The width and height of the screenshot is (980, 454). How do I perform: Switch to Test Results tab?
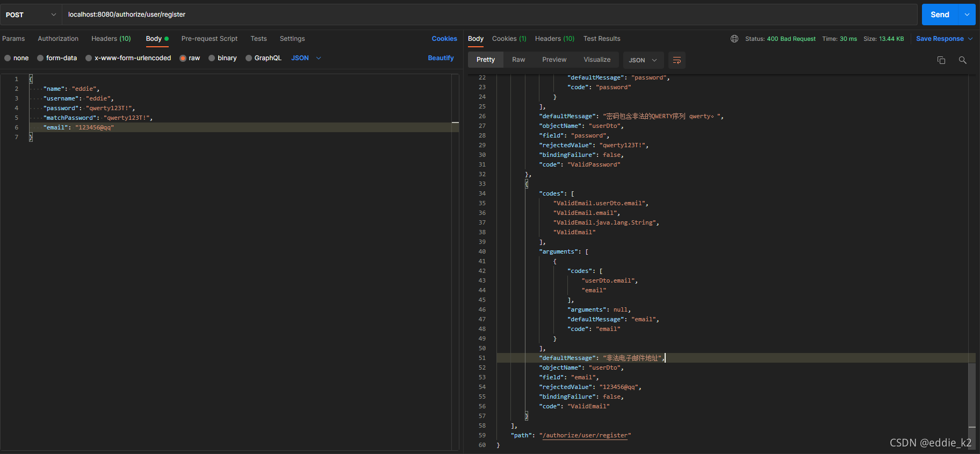(602, 39)
